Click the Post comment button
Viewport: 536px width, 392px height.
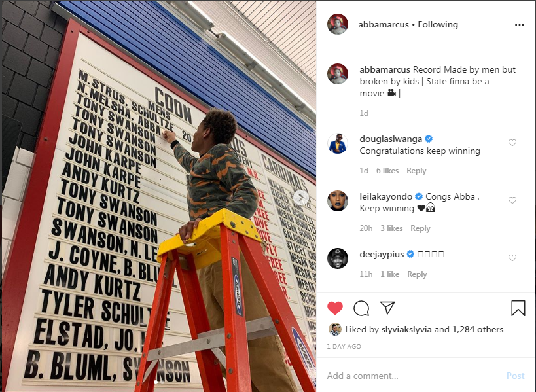point(515,376)
